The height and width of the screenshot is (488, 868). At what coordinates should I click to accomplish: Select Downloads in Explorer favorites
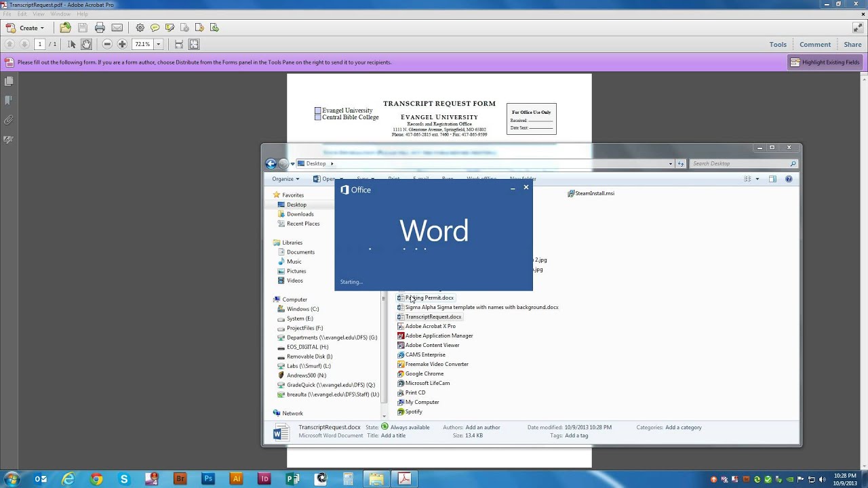point(294,214)
